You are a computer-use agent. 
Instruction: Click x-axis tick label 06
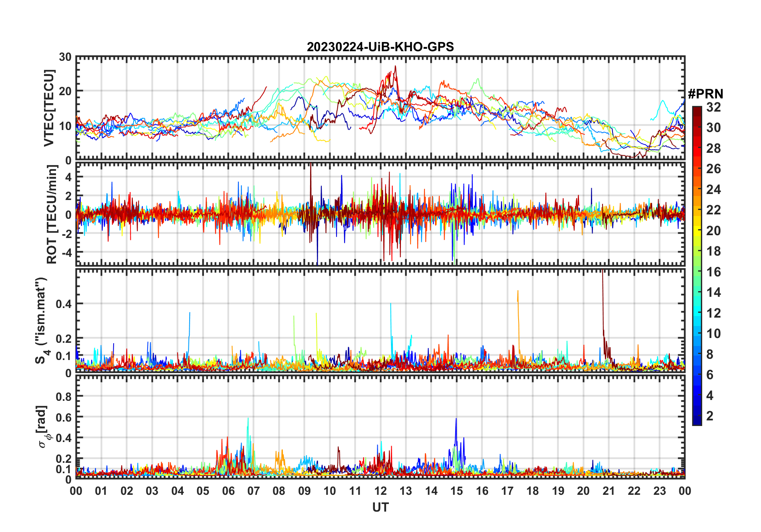click(228, 491)
